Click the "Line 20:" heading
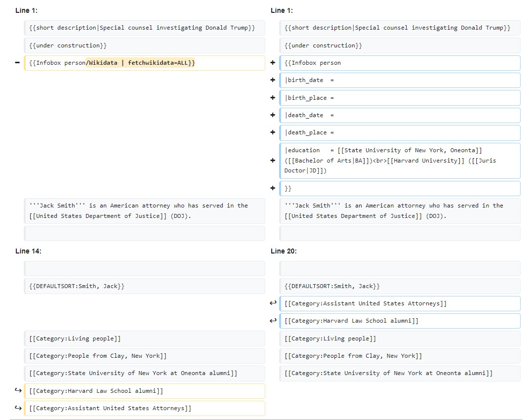 click(x=284, y=251)
